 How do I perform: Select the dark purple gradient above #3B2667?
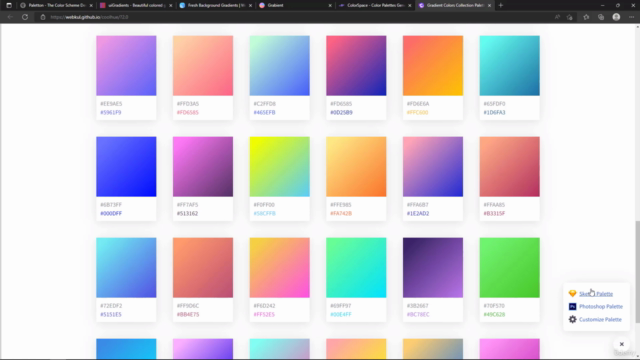[x=433, y=267]
